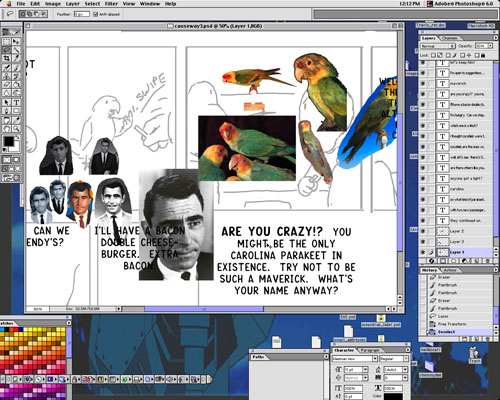Click the delete layer trash icon in Layers
The height and width of the screenshot is (400, 500).
(488, 261)
